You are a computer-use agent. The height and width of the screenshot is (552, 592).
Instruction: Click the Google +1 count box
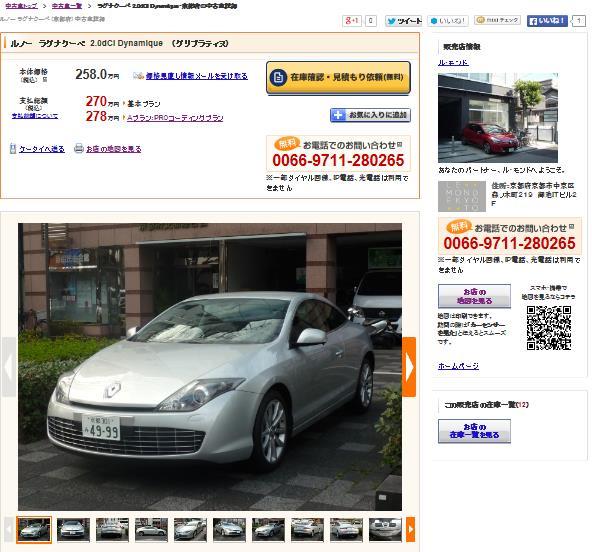(371, 21)
